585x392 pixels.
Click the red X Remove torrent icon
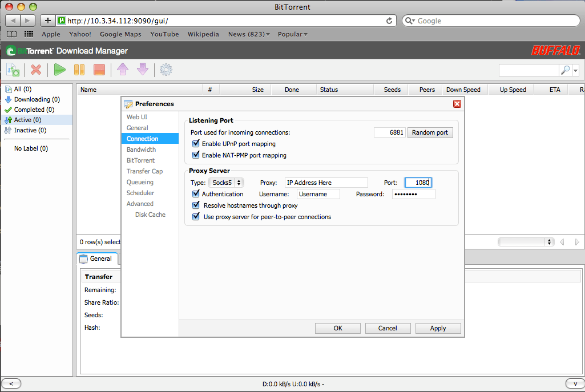point(36,70)
